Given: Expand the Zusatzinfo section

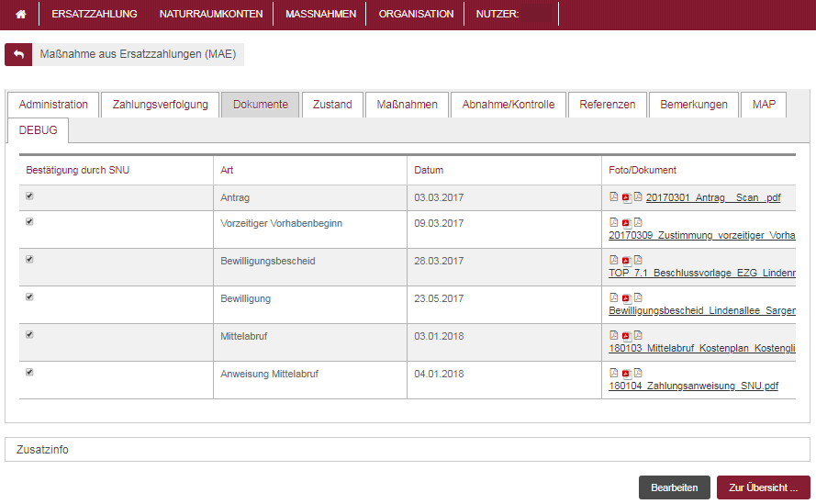Looking at the screenshot, I should [x=42, y=450].
